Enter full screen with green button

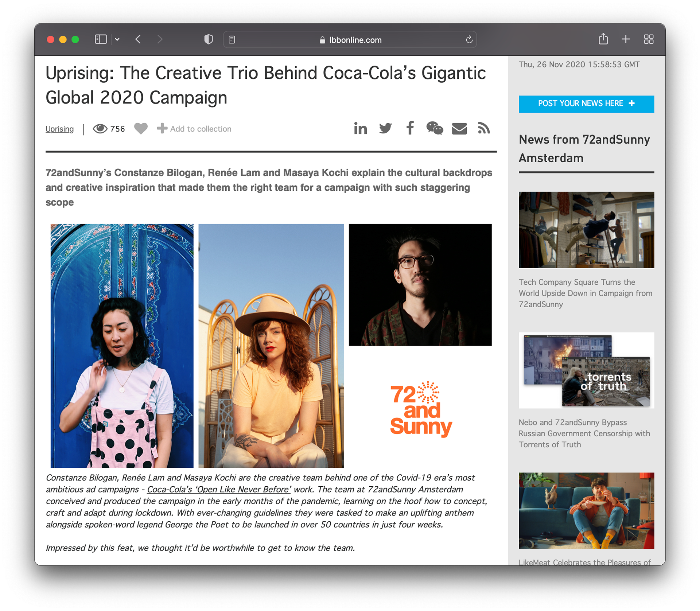75,39
